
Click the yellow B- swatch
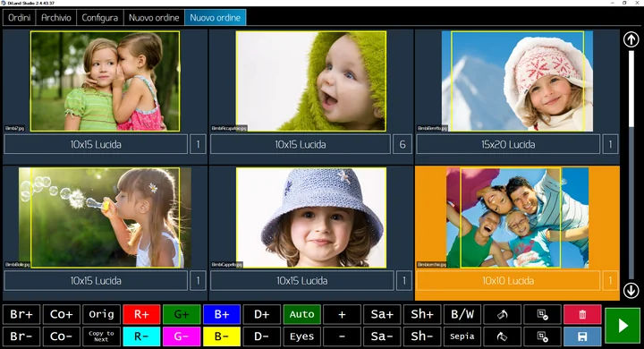[x=222, y=336]
